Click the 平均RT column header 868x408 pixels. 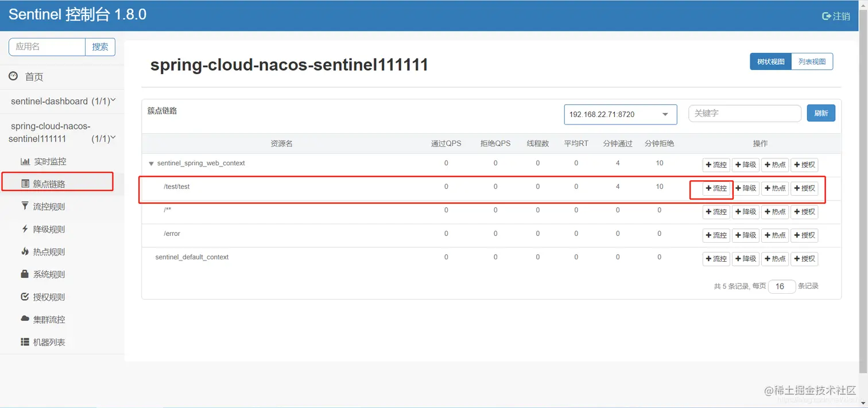tap(576, 143)
